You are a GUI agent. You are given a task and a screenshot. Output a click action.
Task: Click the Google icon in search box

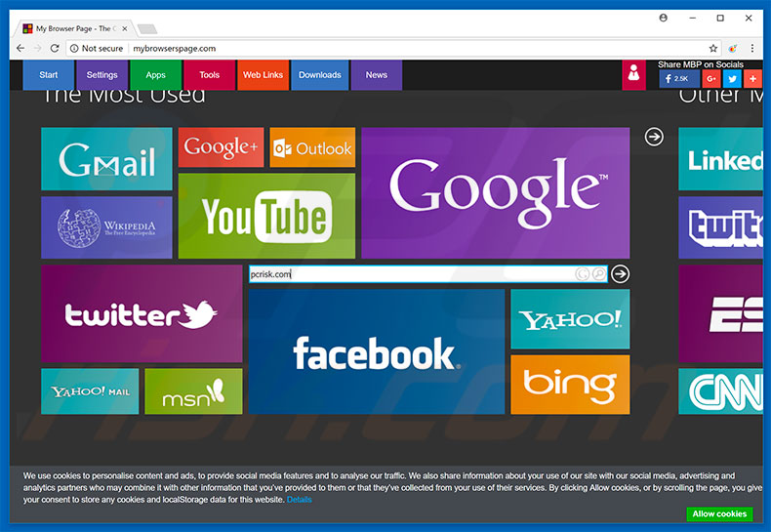[583, 274]
